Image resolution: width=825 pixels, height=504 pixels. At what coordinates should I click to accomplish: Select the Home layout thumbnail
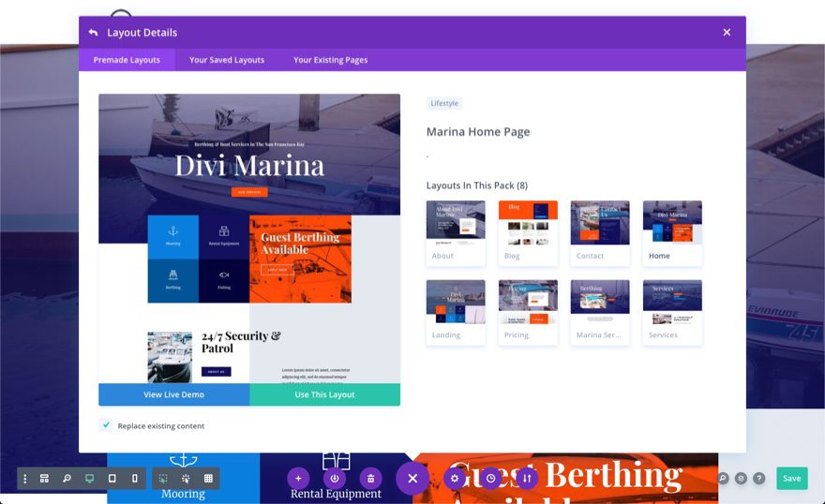click(672, 232)
